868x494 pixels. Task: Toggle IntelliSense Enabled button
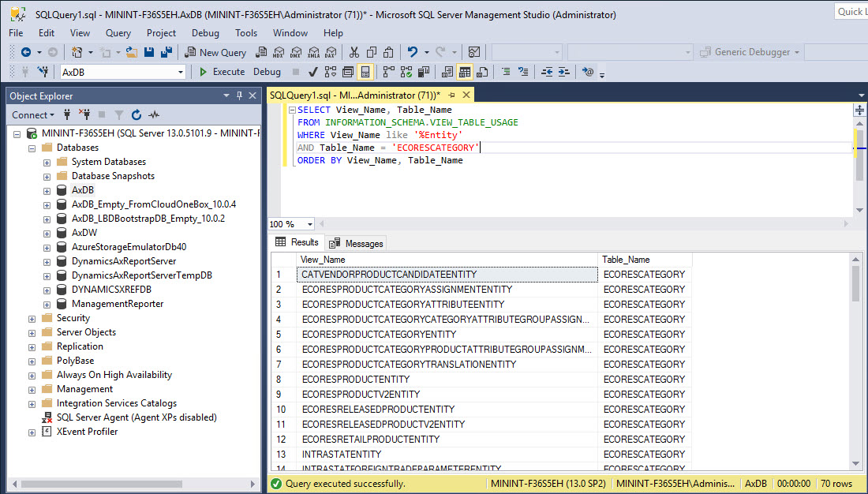point(365,72)
